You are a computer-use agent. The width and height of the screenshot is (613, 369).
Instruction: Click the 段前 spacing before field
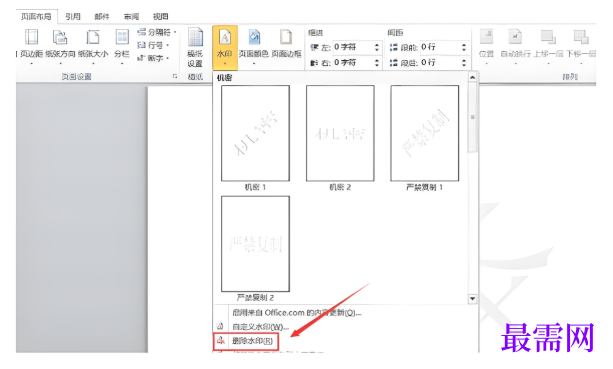pyautogui.click(x=441, y=47)
